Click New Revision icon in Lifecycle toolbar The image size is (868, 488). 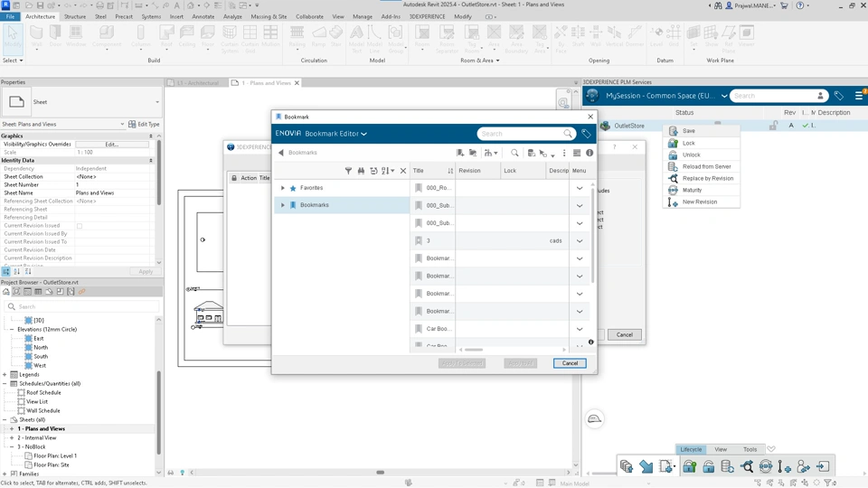click(x=785, y=467)
